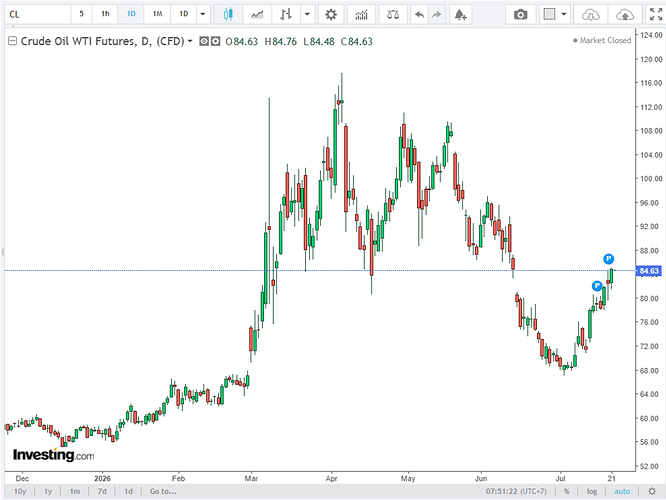Toggle percentage scale mode
This screenshot has height=500, width=666.
click(x=567, y=492)
